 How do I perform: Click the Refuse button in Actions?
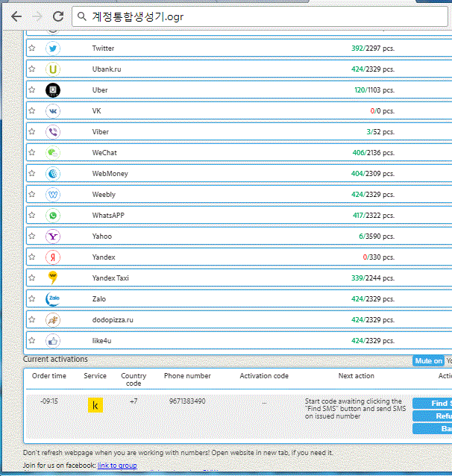pyautogui.click(x=433, y=416)
